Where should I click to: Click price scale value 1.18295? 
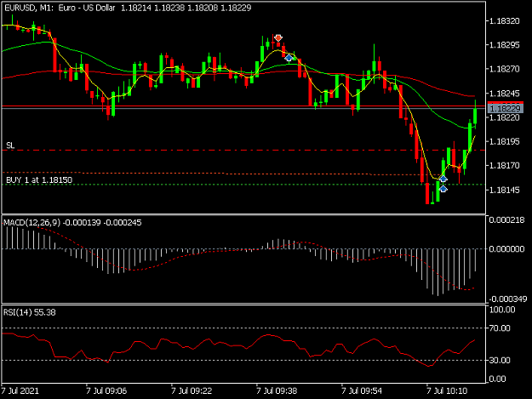pos(505,45)
